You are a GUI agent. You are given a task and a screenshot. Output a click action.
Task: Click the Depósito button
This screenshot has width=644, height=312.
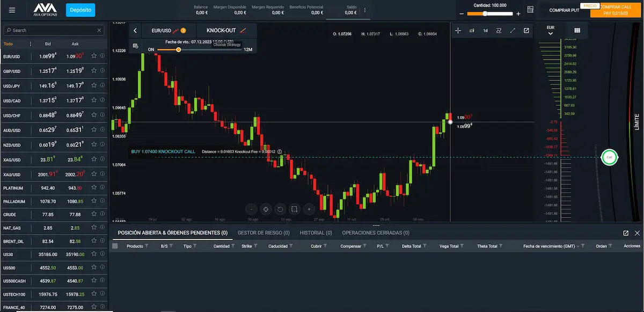coord(81,10)
